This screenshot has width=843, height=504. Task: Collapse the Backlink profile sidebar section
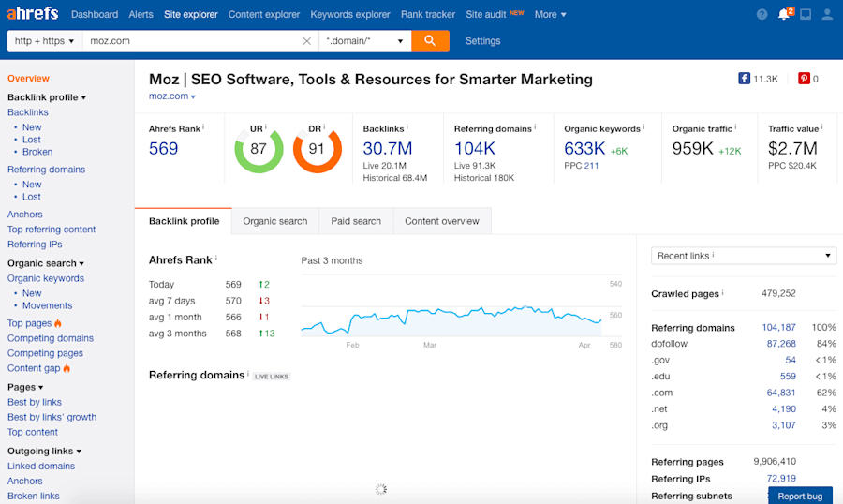[47, 97]
